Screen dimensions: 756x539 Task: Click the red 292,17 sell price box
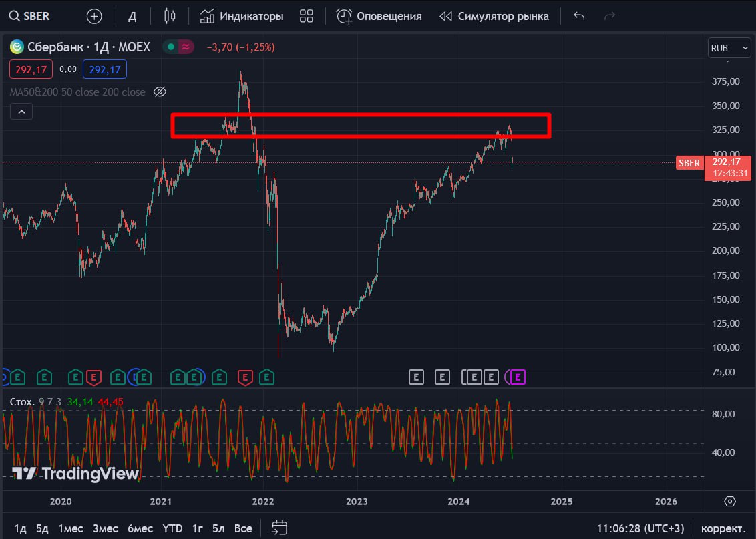click(x=31, y=69)
